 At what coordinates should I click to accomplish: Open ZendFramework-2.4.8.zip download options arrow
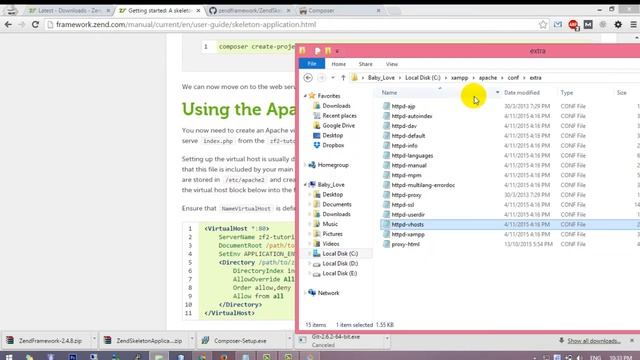(94, 340)
